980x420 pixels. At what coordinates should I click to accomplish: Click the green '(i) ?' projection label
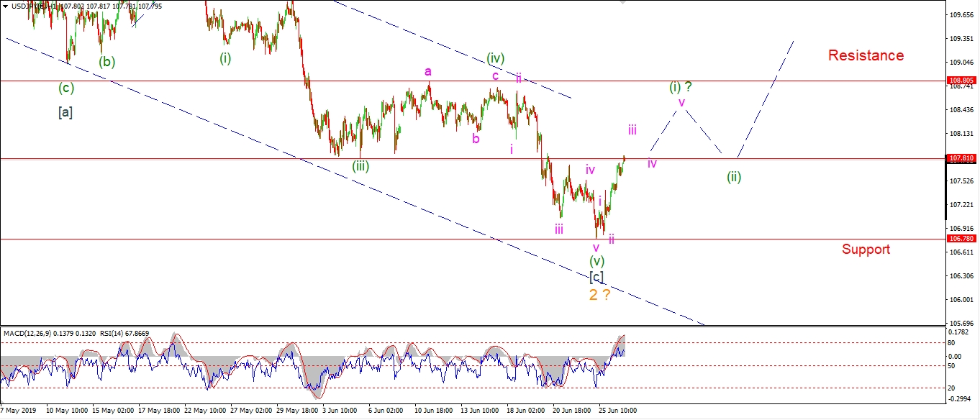click(681, 87)
